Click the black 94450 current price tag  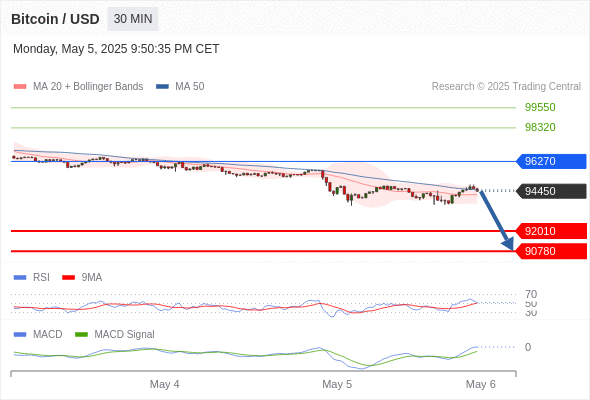point(550,191)
